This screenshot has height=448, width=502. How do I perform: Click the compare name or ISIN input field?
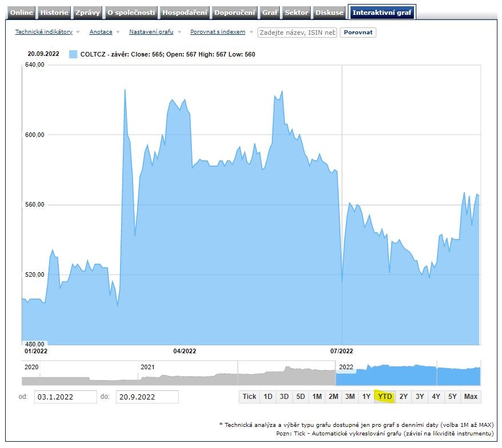click(297, 33)
